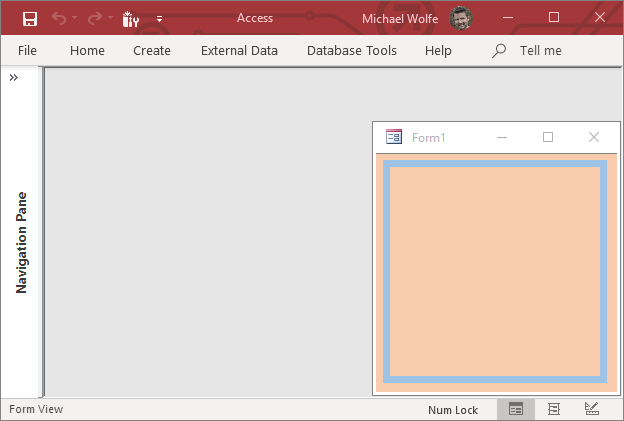Click the vertical Navigation Pane label
Image resolution: width=624 pixels, height=421 pixels.
21,243
